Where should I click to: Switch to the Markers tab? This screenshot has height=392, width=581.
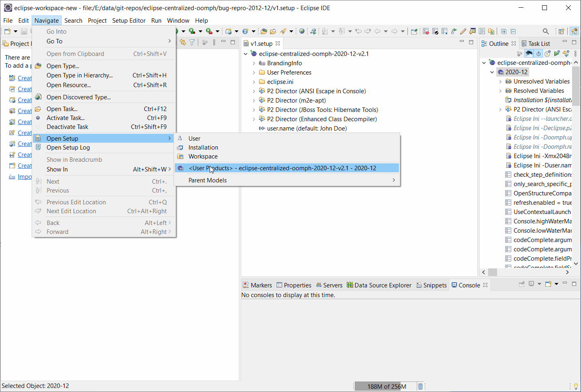257,285
